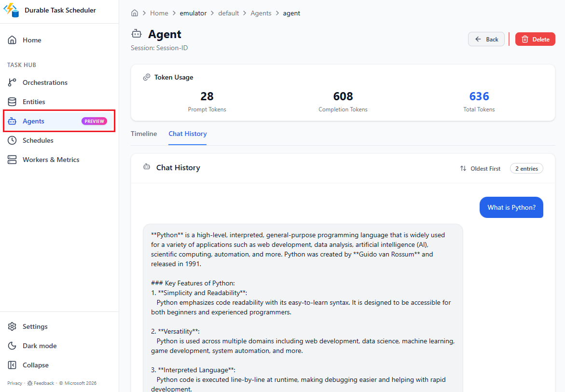Click the sort arrows icon
This screenshot has width=565, height=392.
pos(463,168)
